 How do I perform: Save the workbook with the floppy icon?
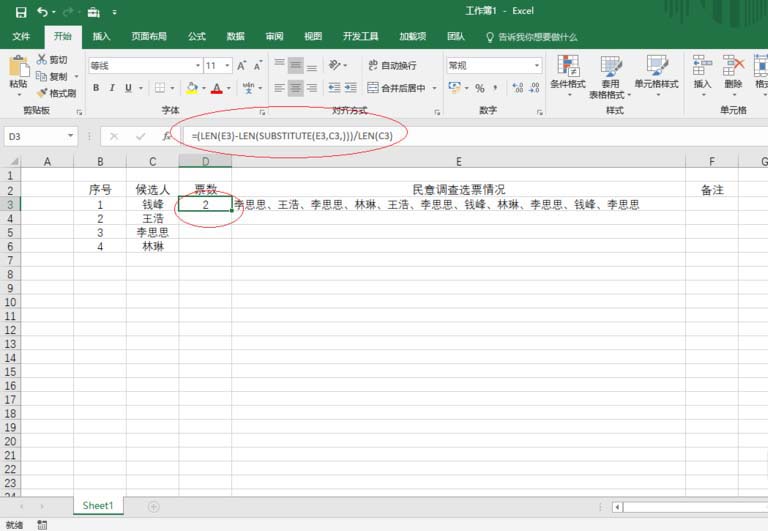point(21,12)
